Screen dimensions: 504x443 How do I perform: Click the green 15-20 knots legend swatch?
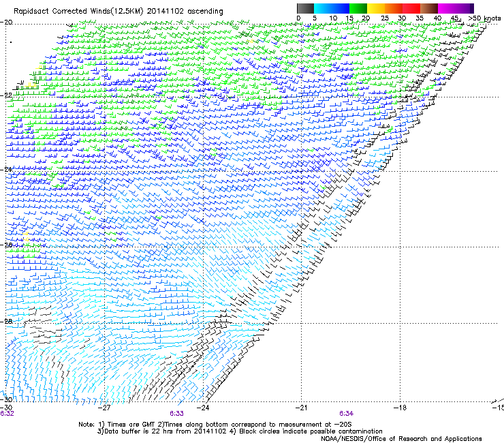pos(358,8)
